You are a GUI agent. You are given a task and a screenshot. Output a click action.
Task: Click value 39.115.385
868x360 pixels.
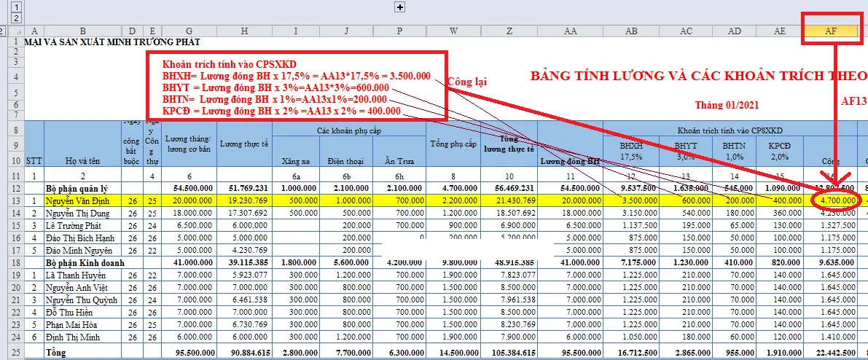click(245, 262)
